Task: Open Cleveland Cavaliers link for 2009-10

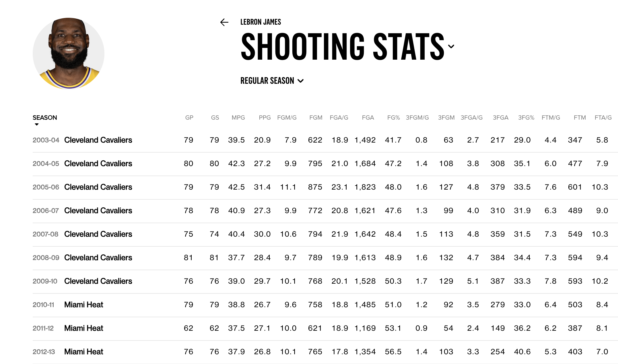Action: [x=98, y=281]
